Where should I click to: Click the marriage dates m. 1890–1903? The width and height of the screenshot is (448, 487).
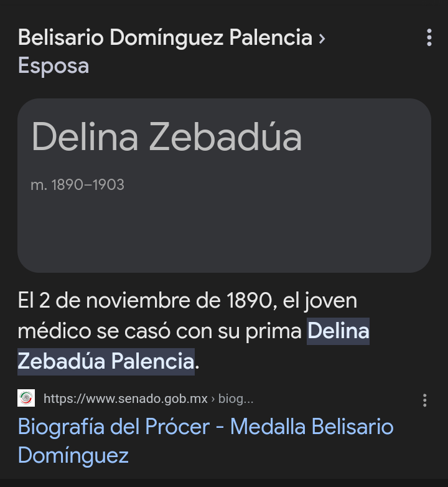pos(78,185)
